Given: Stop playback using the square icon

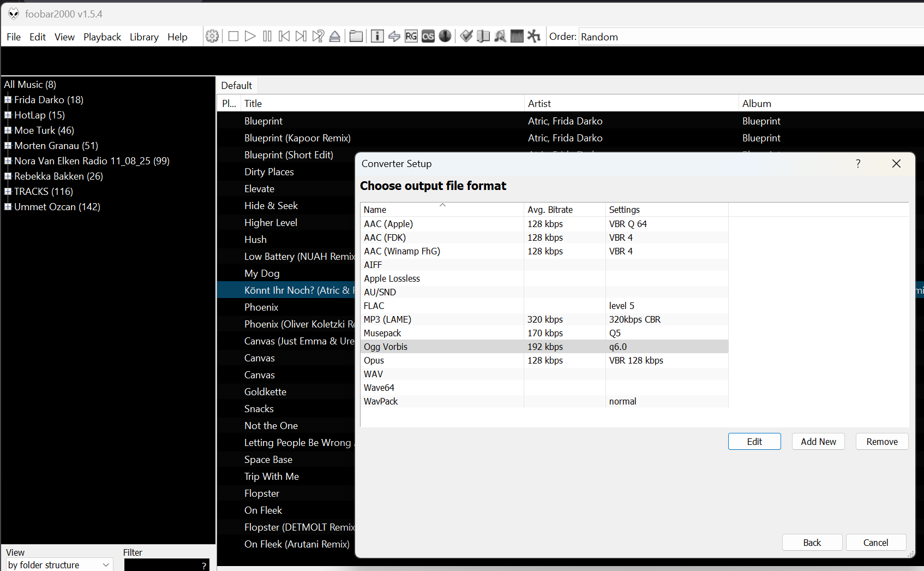Looking at the screenshot, I should 233,36.
